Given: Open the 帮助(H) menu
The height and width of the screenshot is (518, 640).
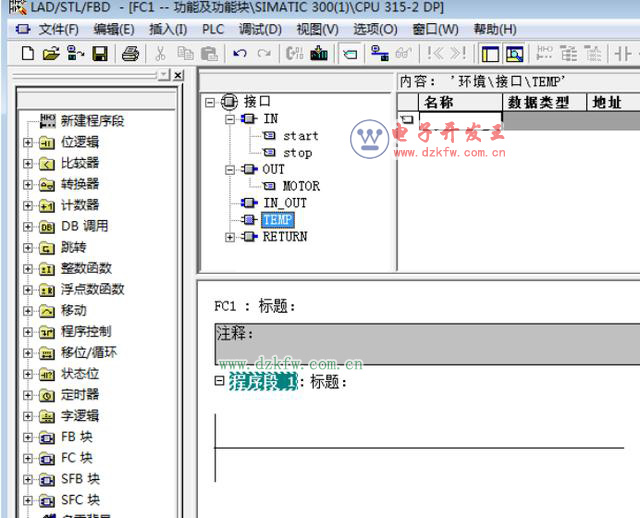Looking at the screenshot, I should point(495,29).
